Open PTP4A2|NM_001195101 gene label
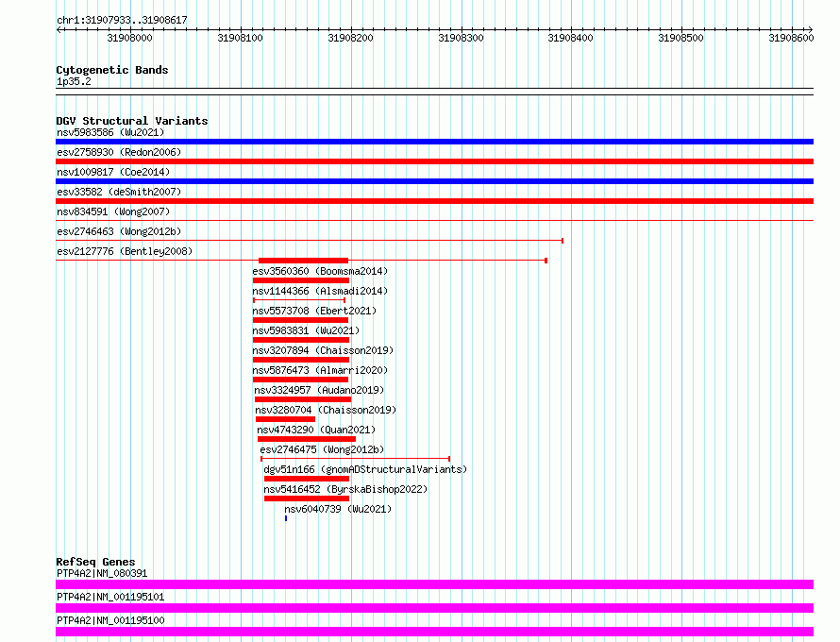This screenshot has width=840, height=642. coord(110,597)
